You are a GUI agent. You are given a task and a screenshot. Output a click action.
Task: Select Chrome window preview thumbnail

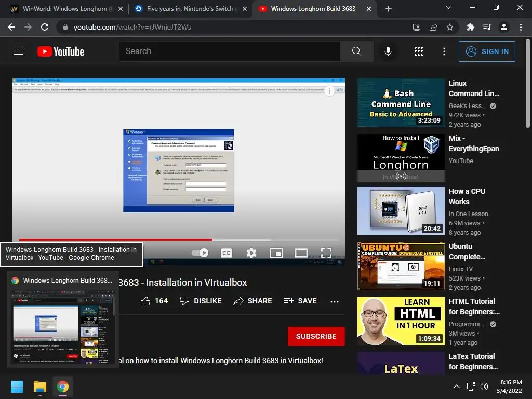click(x=63, y=320)
